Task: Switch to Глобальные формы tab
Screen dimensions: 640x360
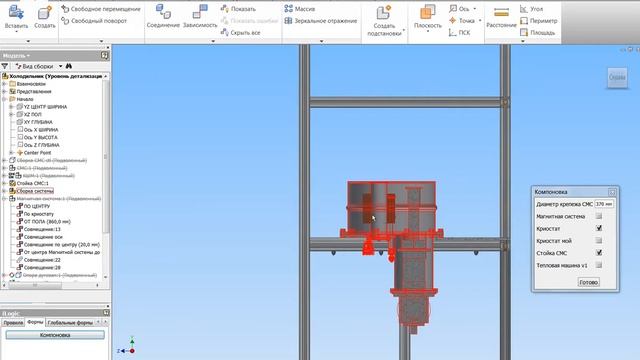Action: [x=70, y=322]
